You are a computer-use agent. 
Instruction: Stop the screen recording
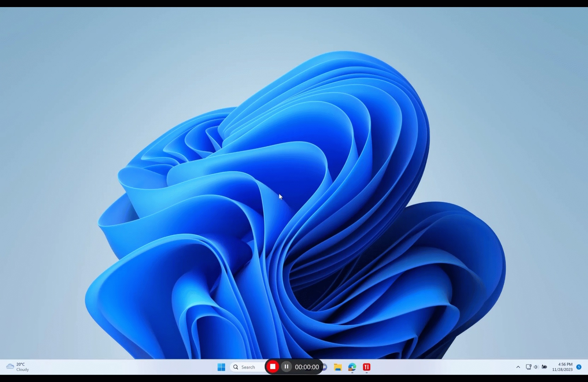[x=272, y=367]
